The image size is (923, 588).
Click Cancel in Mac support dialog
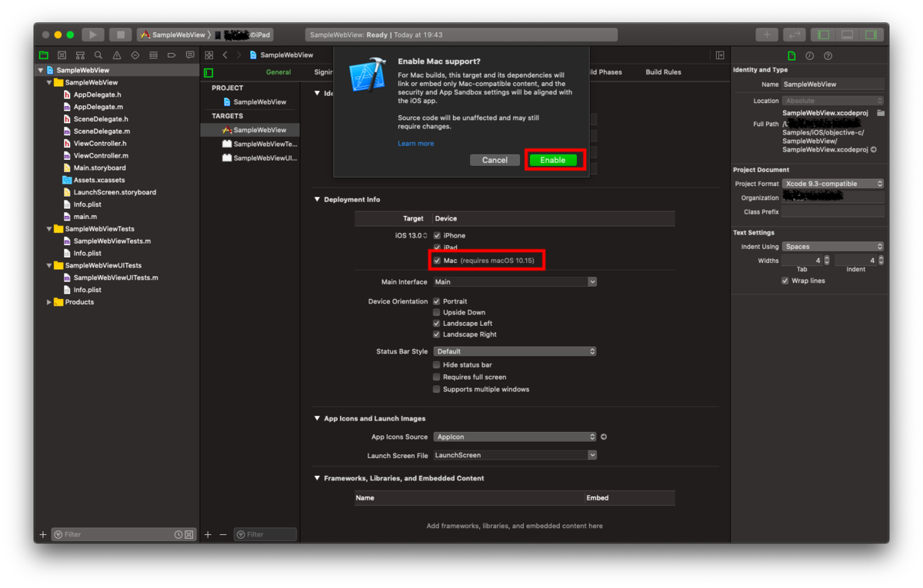click(x=495, y=160)
